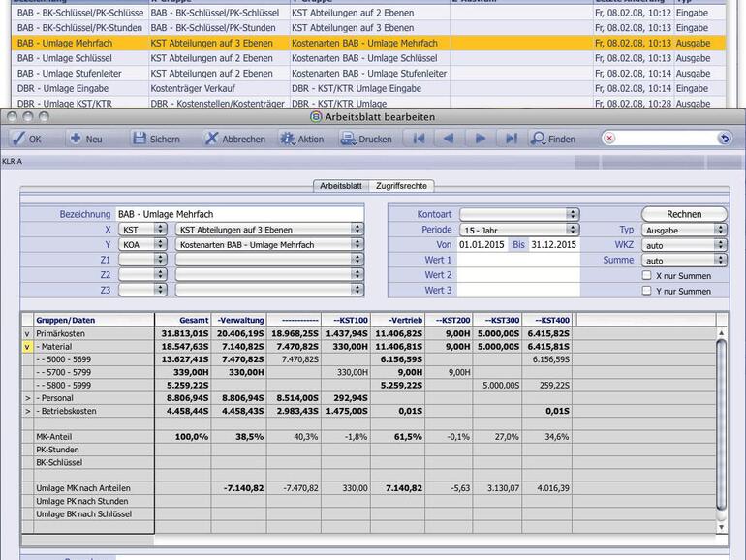Expand the Personal row group
The image size is (746, 560).
27,397
